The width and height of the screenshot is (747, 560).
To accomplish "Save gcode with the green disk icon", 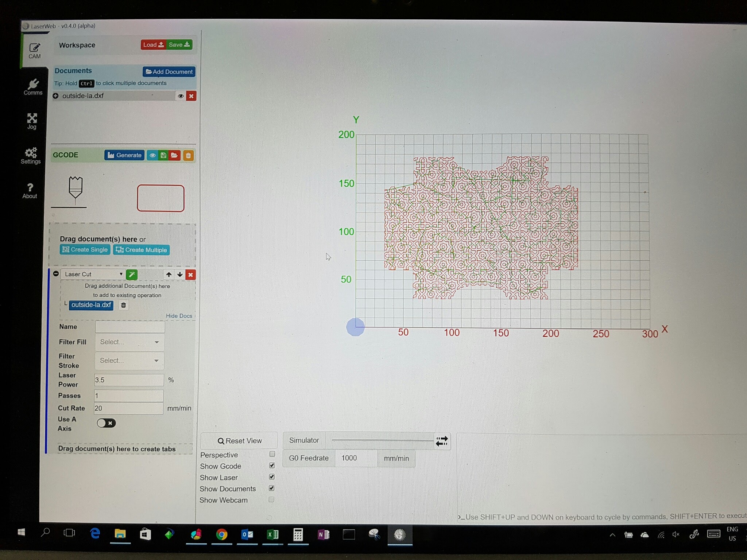I will [163, 155].
